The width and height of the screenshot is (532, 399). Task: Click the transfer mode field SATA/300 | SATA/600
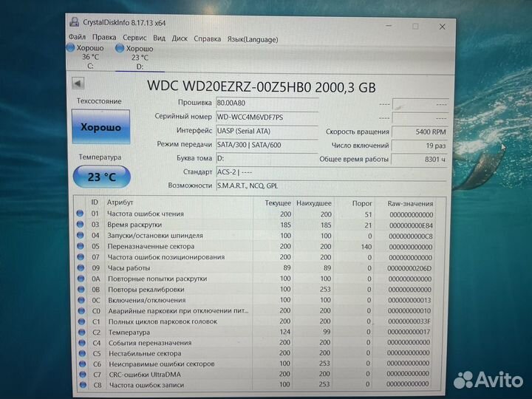click(x=267, y=145)
